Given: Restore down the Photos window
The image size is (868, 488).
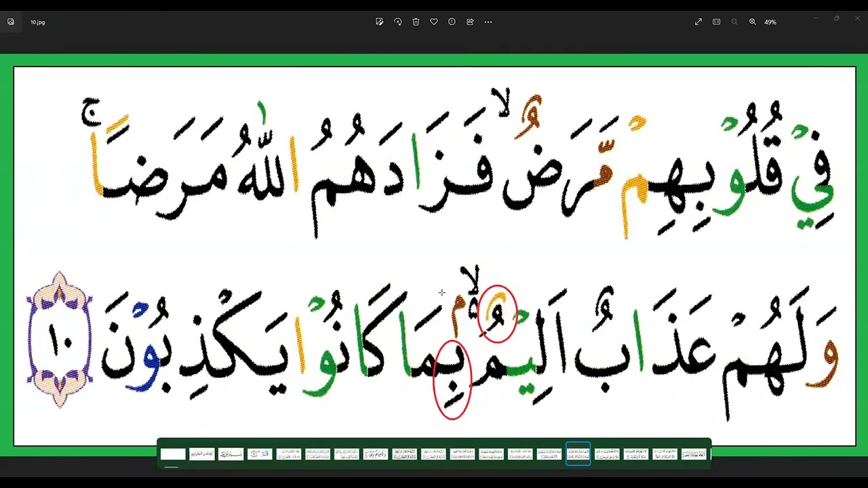Looking at the screenshot, I should (x=837, y=18).
